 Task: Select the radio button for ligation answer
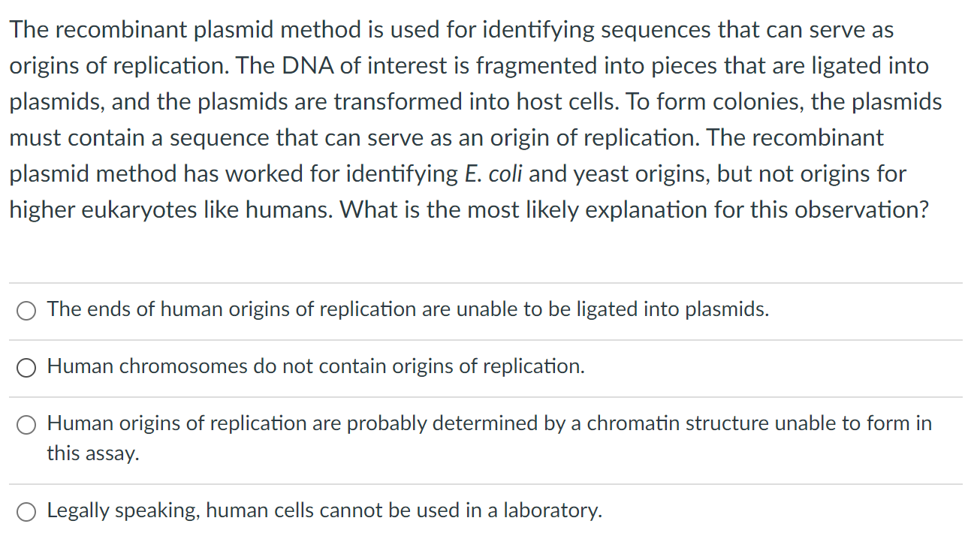click(26, 309)
